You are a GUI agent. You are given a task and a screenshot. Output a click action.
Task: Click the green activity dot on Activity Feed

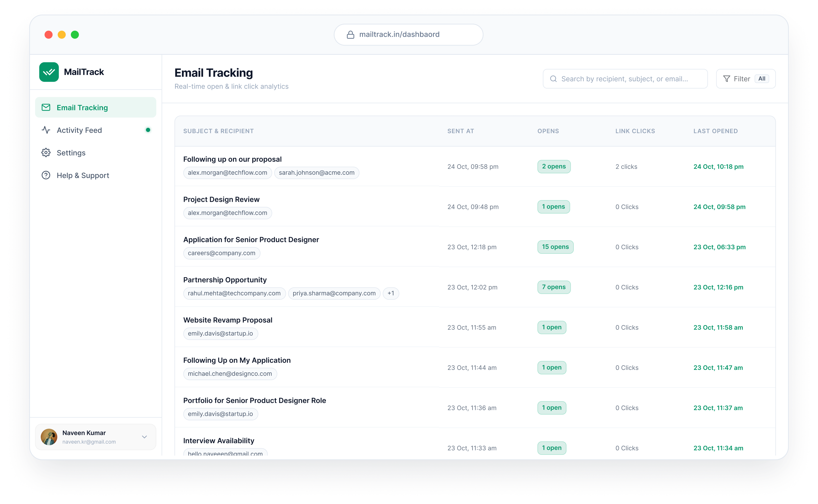click(148, 130)
